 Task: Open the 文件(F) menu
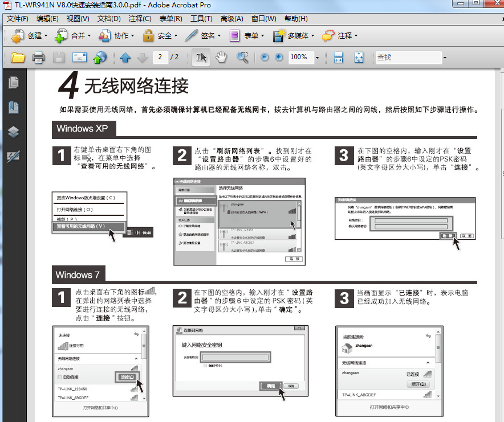coord(18,19)
